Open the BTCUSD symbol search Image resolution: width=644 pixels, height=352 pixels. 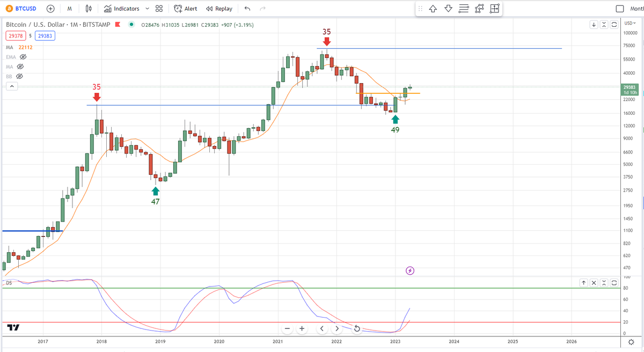pyautogui.click(x=21, y=9)
